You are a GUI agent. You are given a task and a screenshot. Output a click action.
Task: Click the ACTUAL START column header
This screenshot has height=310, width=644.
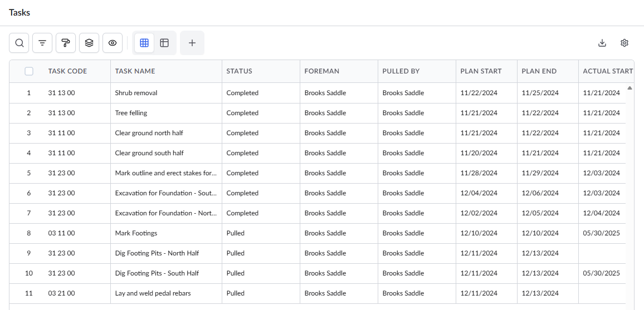[x=608, y=71]
